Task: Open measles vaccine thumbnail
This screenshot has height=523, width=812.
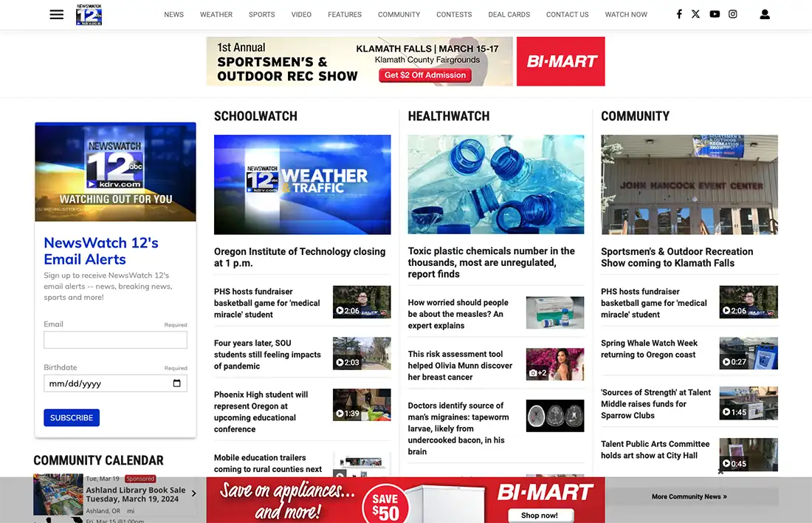Action: tap(555, 312)
